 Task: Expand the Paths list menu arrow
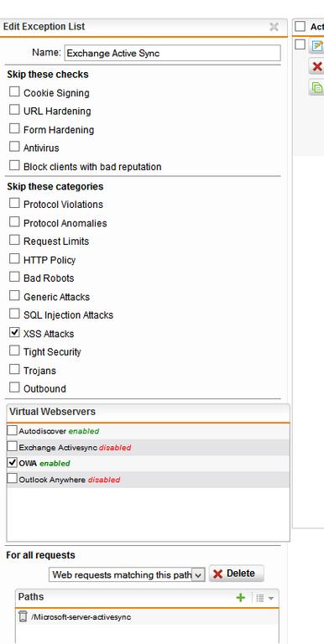point(271,599)
